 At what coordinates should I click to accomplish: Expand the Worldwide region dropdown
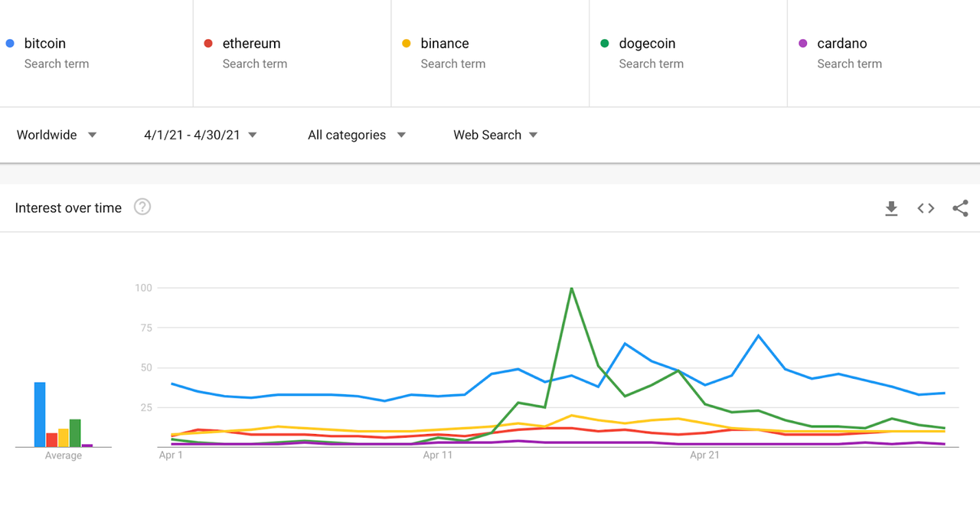click(57, 135)
